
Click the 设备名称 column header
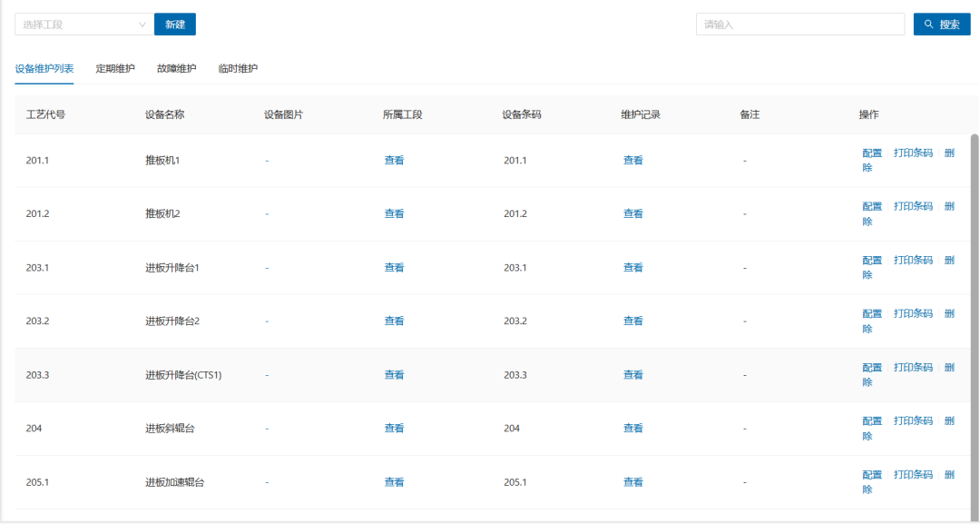tap(165, 115)
